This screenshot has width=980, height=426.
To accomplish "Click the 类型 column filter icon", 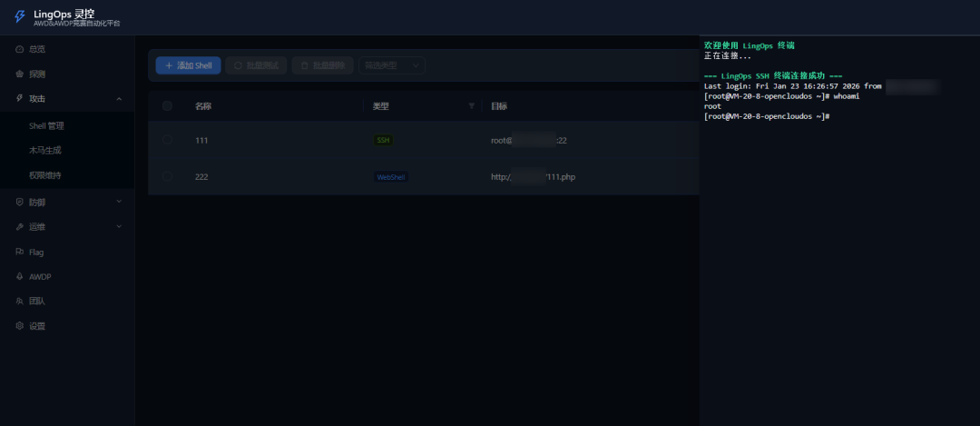I will coord(471,106).
